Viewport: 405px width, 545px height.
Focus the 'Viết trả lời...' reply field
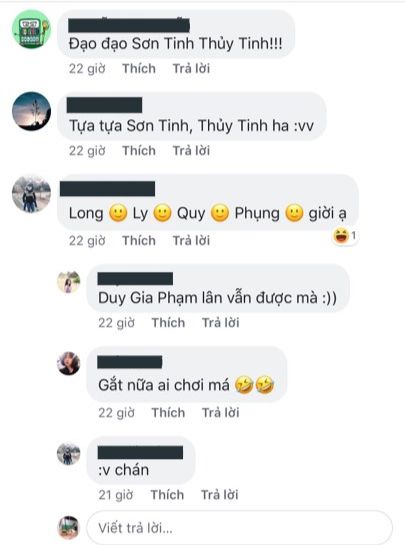(240, 528)
